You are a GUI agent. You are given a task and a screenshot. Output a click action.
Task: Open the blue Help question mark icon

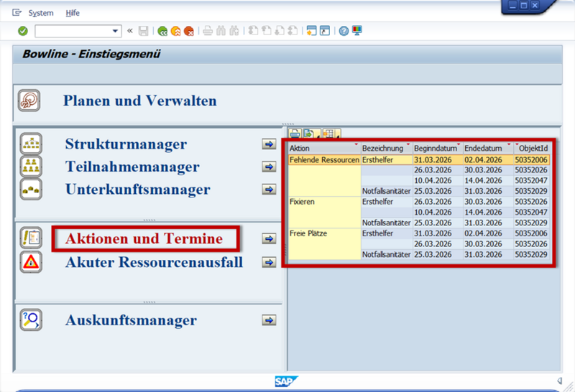[x=344, y=31]
